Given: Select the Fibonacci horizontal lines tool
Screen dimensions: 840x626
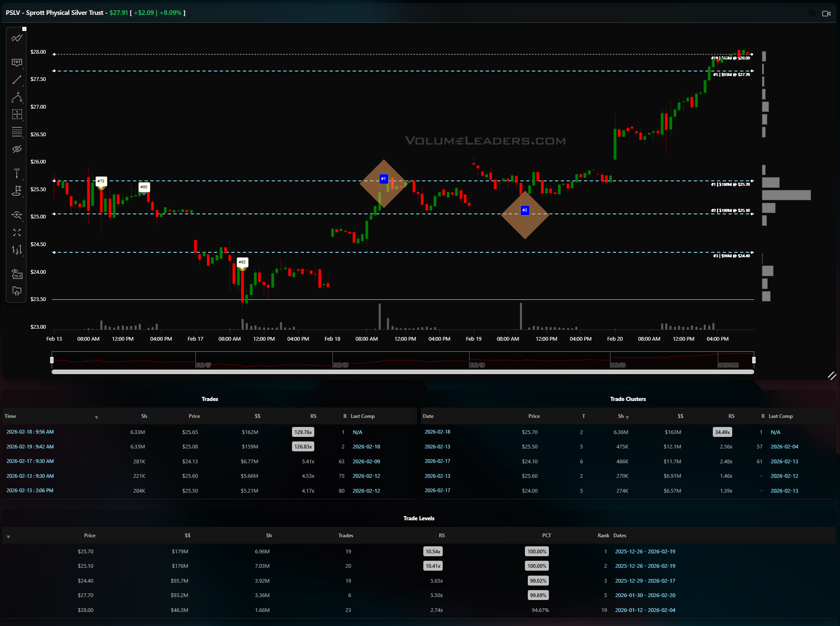Looking at the screenshot, I should [x=17, y=132].
